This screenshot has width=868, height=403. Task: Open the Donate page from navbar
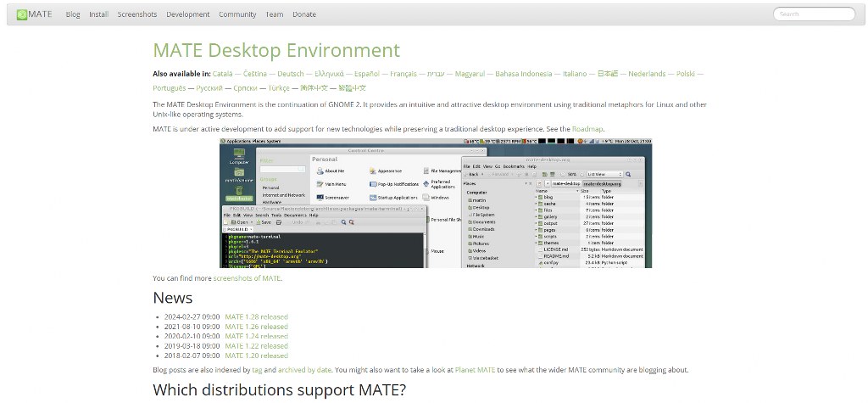point(304,14)
